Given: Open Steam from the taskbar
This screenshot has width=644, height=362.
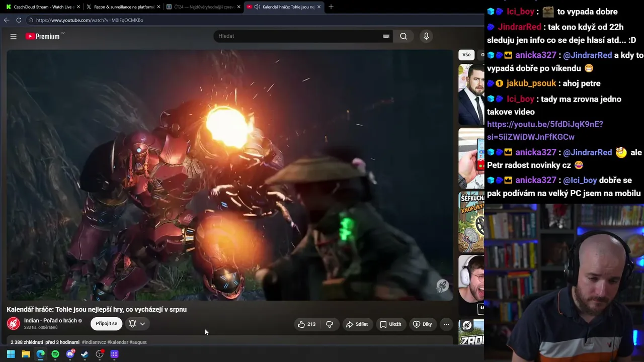Looking at the screenshot, I should (85, 354).
